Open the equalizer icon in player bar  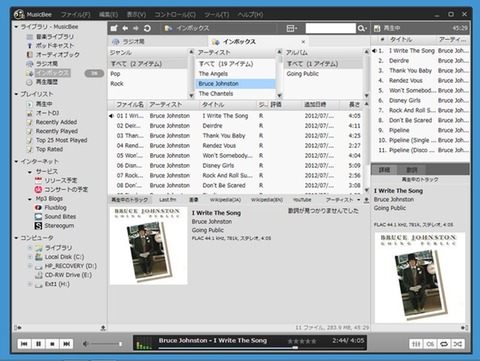pyautogui.click(x=416, y=344)
